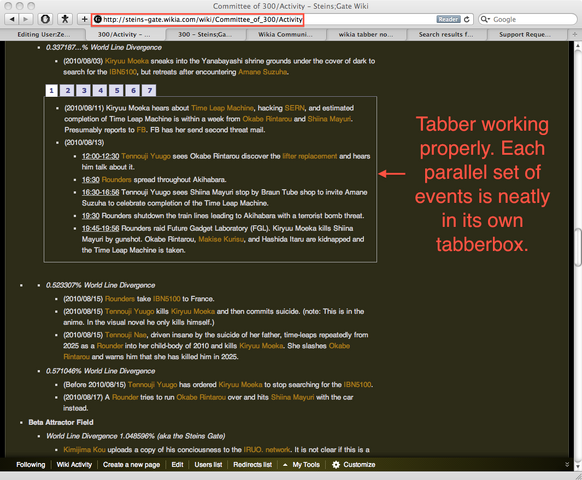Switch to the 'Support Reque...' tab
This screenshot has width=582, height=480.
pos(525,35)
